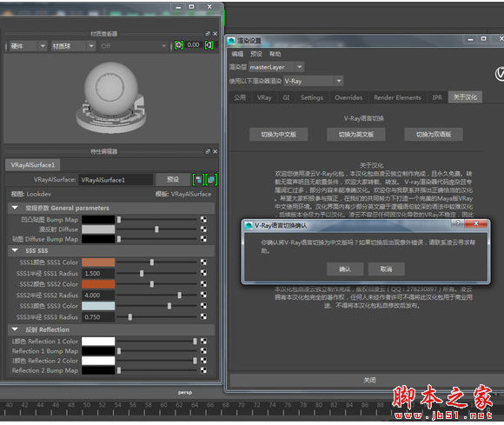Click the SSS2 Radius slider handle
Image resolution: width=504 pixels, height=425 pixels.
[x=179, y=296]
